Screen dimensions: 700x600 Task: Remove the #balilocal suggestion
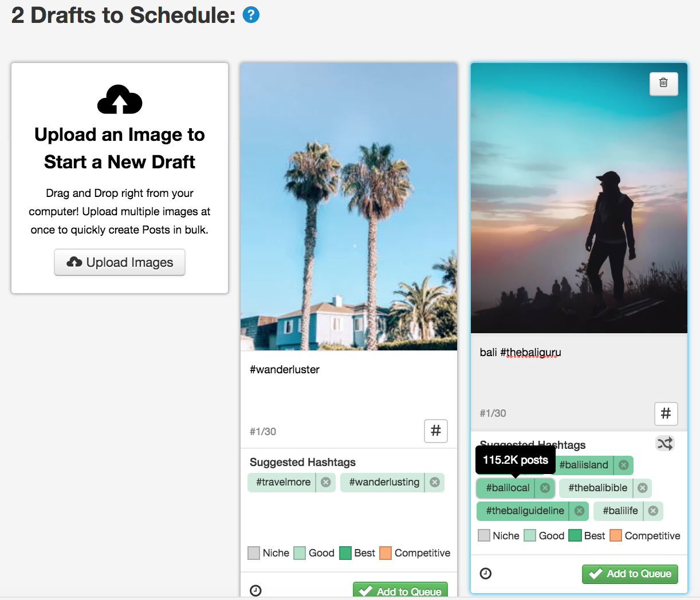[x=545, y=488]
